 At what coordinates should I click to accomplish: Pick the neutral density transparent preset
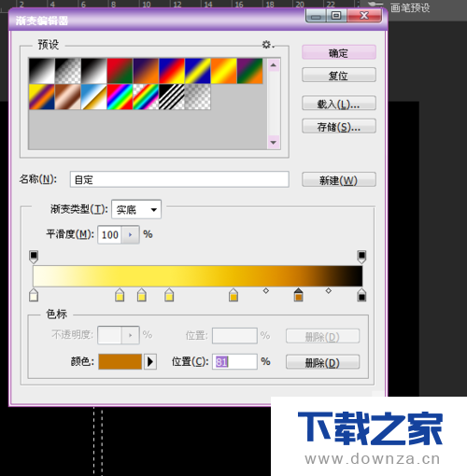[198, 97]
